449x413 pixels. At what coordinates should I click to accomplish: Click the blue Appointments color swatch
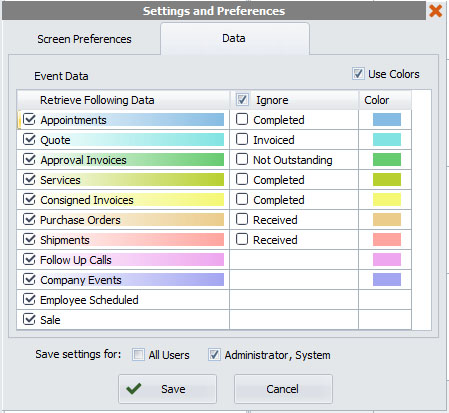pyautogui.click(x=387, y=119)
